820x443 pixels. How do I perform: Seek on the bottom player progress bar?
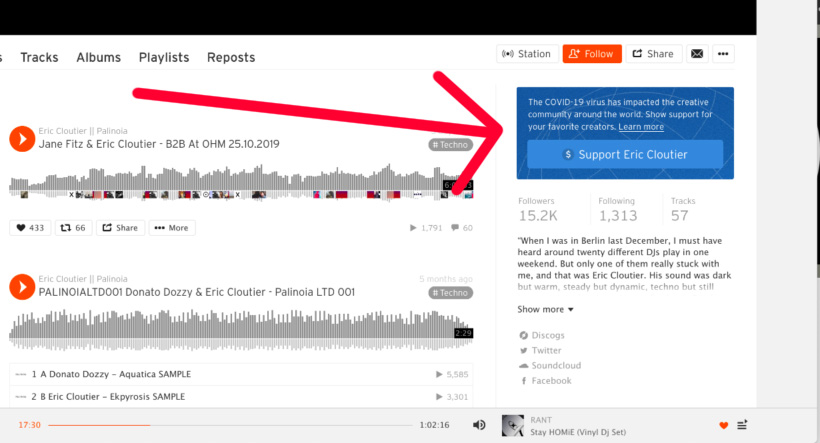tap(230, 425)
